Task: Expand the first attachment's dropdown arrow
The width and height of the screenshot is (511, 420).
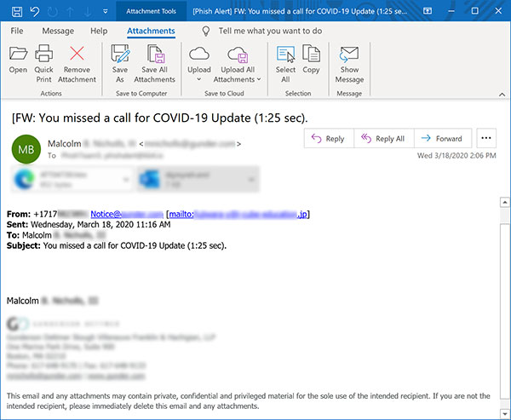Action: [x=126, y=180]
